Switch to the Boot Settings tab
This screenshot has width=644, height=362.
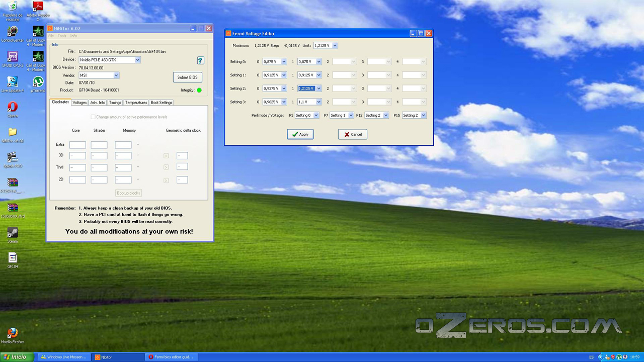162,103
